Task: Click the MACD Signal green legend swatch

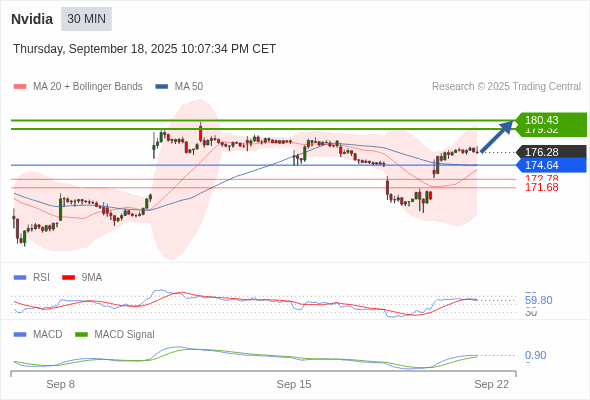Action: [x=81, y=335]
